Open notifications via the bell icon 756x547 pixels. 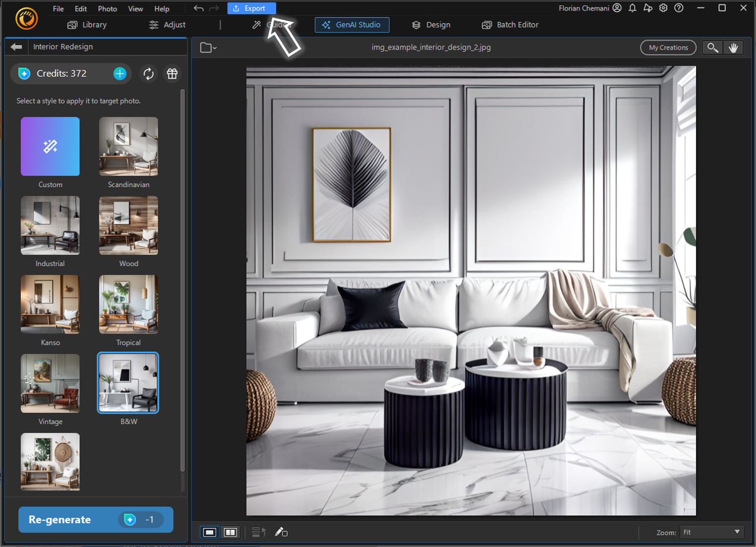[632, 8]
